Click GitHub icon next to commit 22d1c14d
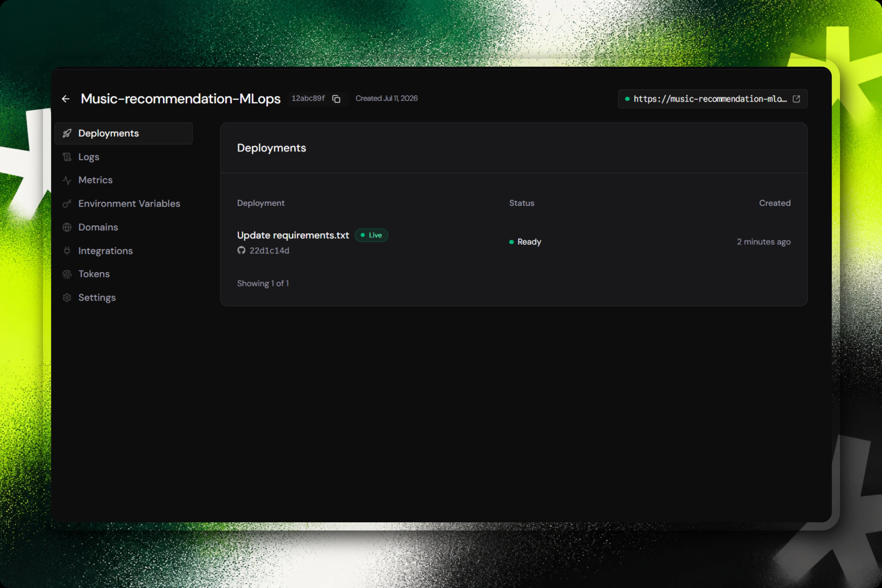This screenshot has height=588, width=882. click(x=241, y=250)
